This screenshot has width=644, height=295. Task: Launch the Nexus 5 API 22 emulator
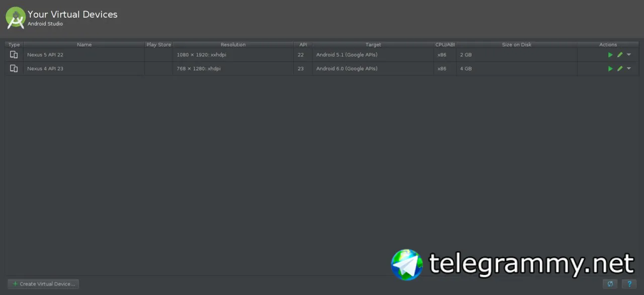[x=610, y=55]
